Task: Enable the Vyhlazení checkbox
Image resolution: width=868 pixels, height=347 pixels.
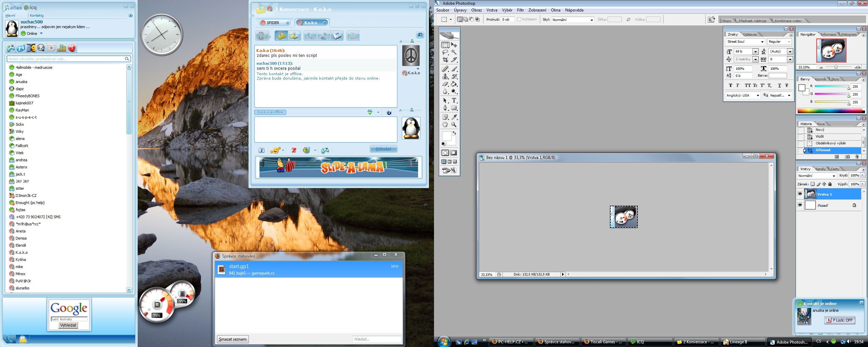Action: (519, 19)
